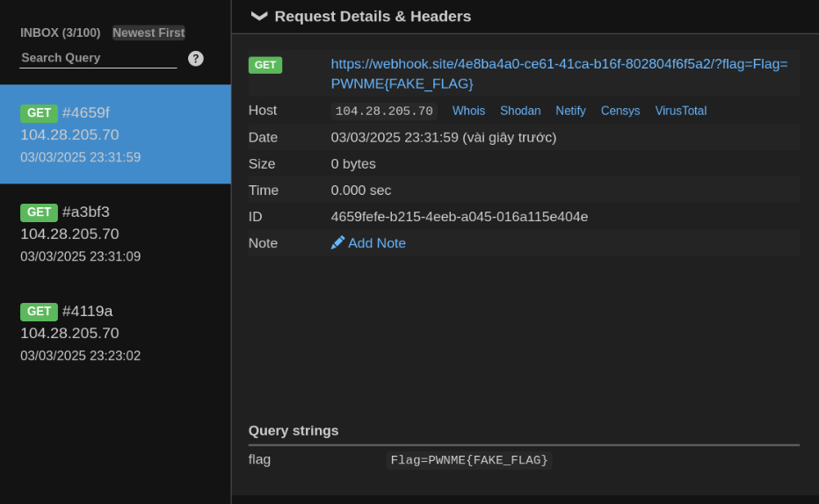Screen dimensions: 819x504
Task: Click the GET badge on request #a3bf3
Action: pos(39,212)
